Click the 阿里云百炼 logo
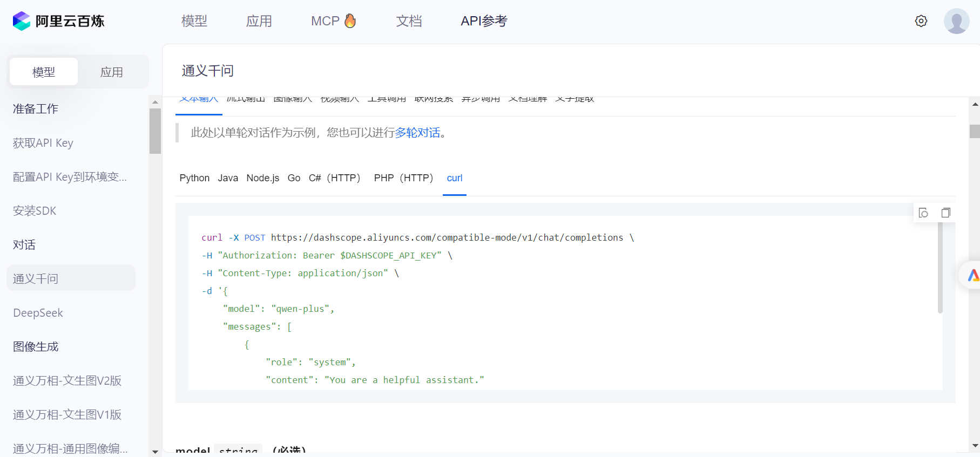 [x=58, y=21]
